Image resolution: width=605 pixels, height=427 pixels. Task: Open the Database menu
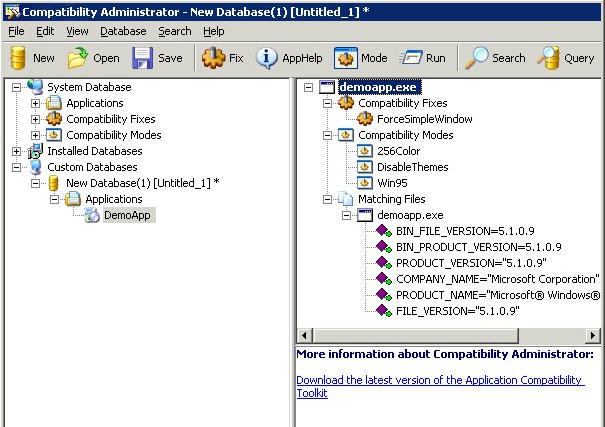[x=123, y=31]
